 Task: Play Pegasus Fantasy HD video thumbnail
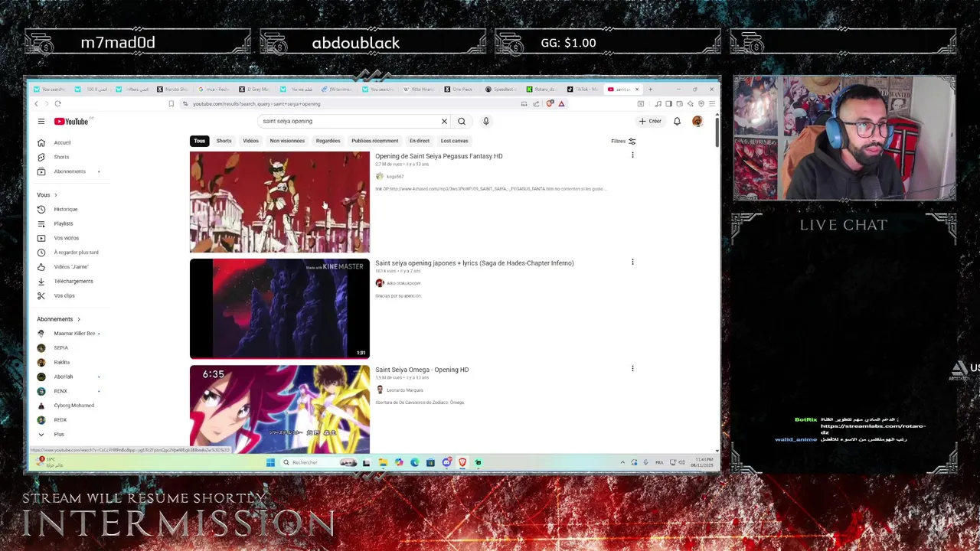click(x=279, y=202)
